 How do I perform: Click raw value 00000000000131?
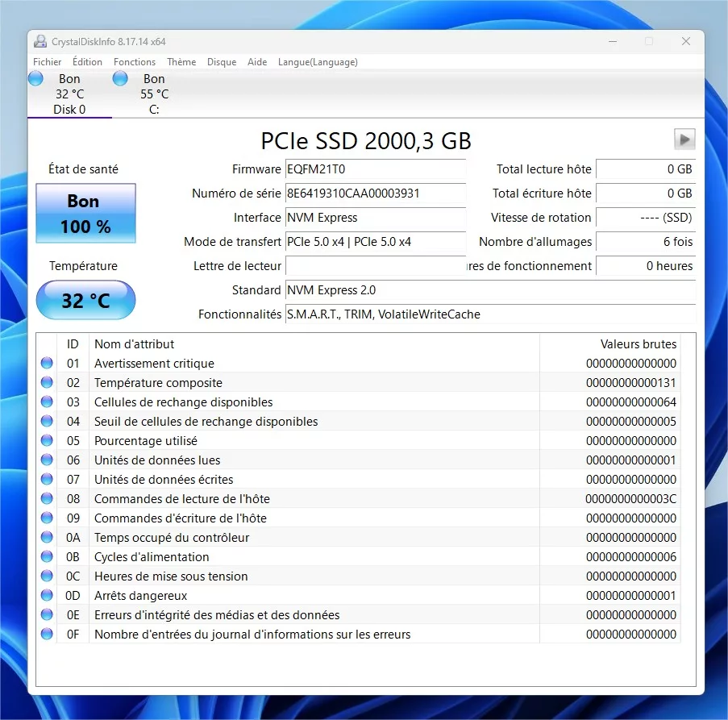tap(631, 383)
